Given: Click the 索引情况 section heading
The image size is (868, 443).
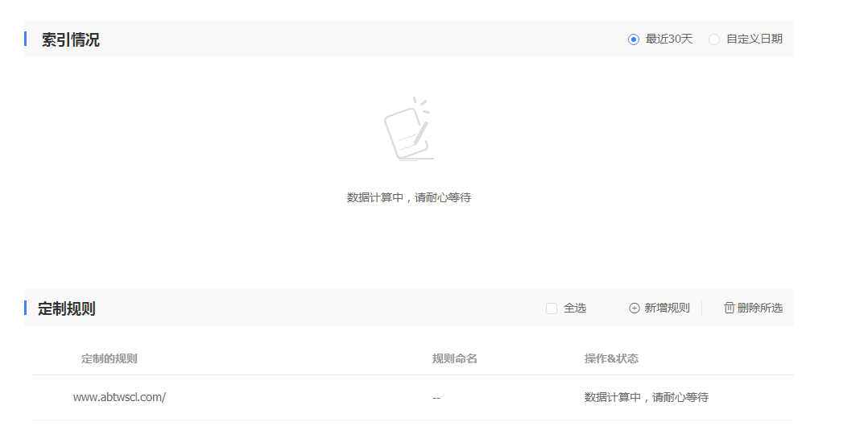Looking at the screenshot, I should pyautogui.click(x=71, y=39).
